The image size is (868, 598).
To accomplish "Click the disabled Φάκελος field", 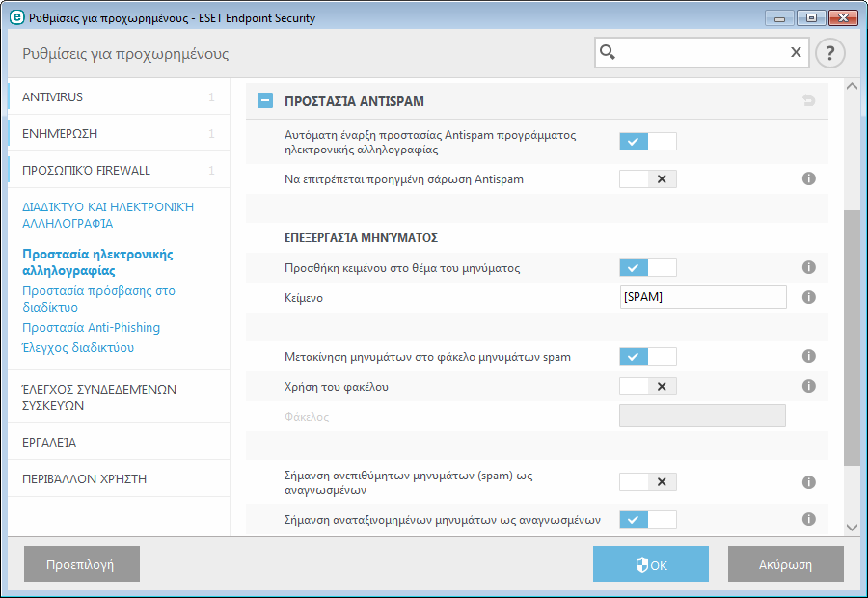I will coord(702,416).
